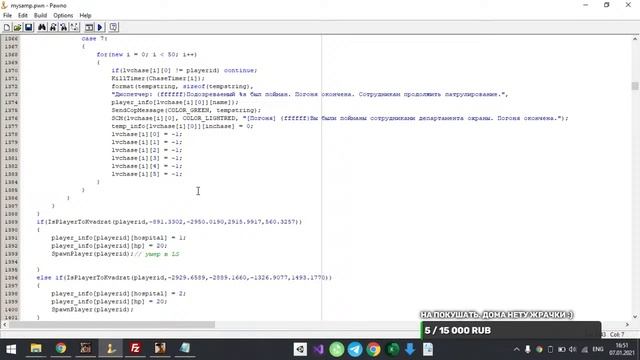Click 'player_info[playerid][hospital] = 1;' line
This screenshot has width=640, height=360.
tap(118, 238)
